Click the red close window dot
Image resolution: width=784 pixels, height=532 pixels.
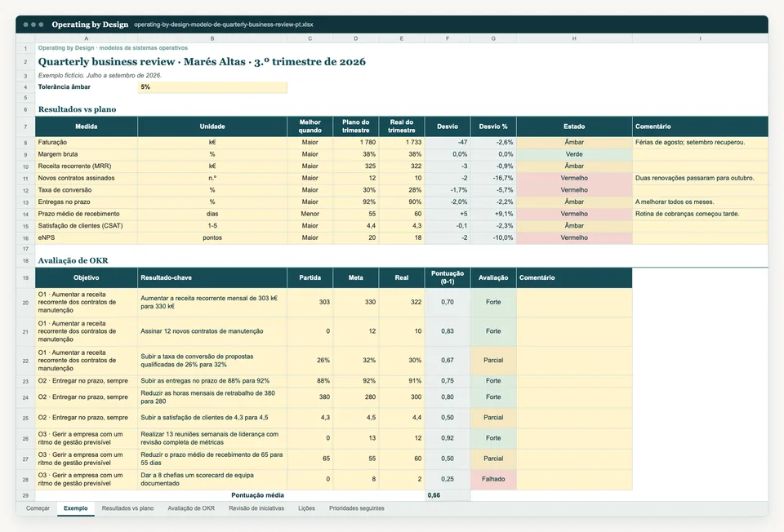(x=25, y=24)
